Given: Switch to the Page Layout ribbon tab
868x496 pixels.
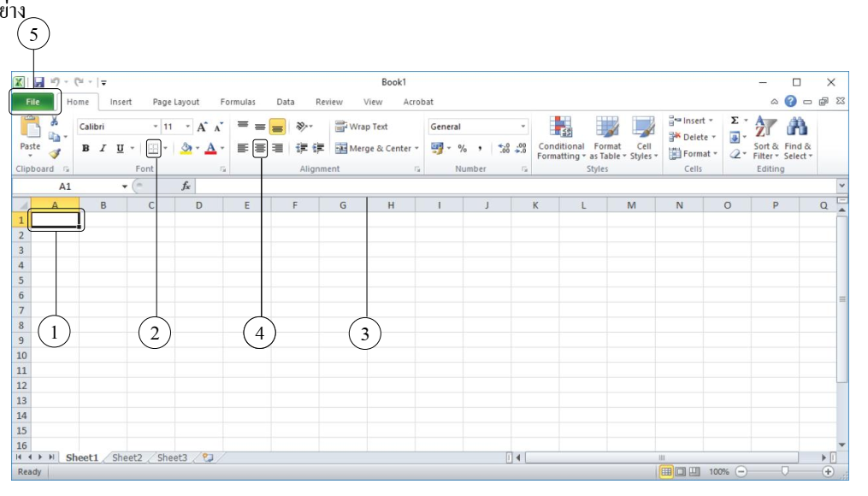Looking at the screenshot, I should coord(175,102).
